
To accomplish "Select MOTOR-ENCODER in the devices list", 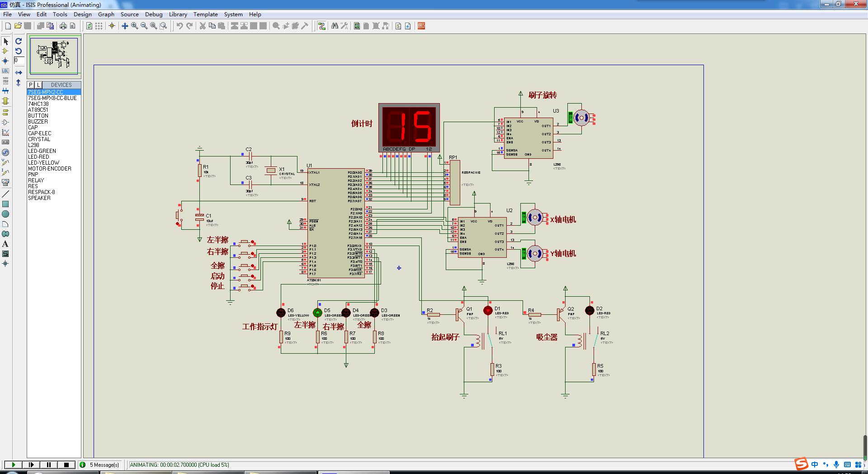I will pos(54,169).
